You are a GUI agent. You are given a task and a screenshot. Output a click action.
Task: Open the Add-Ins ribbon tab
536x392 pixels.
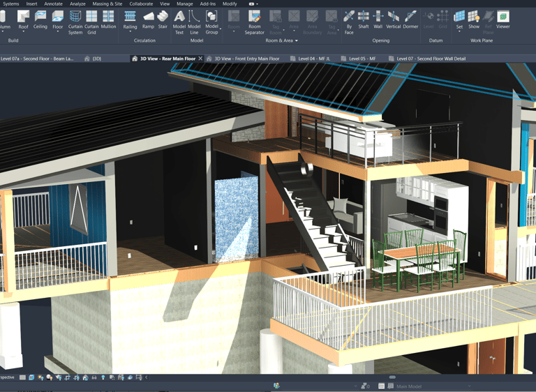[x=207, y=3]
